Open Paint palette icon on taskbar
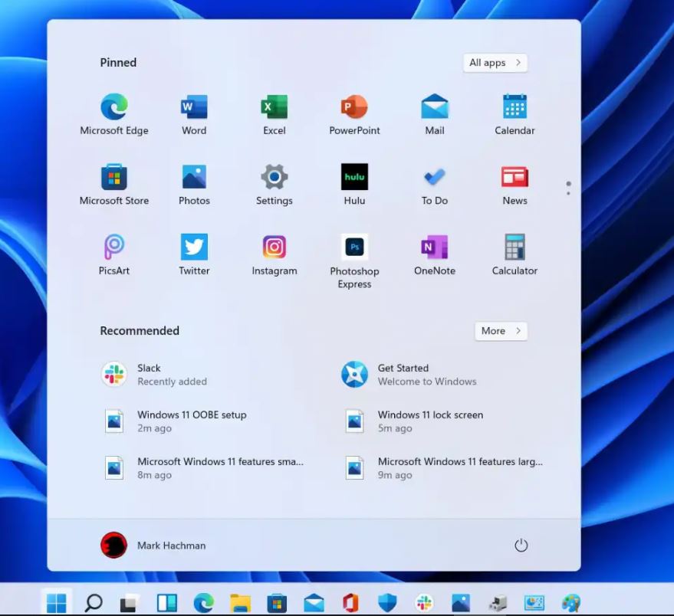This screenshot has height=616, width=674. (x=570, y=603)
